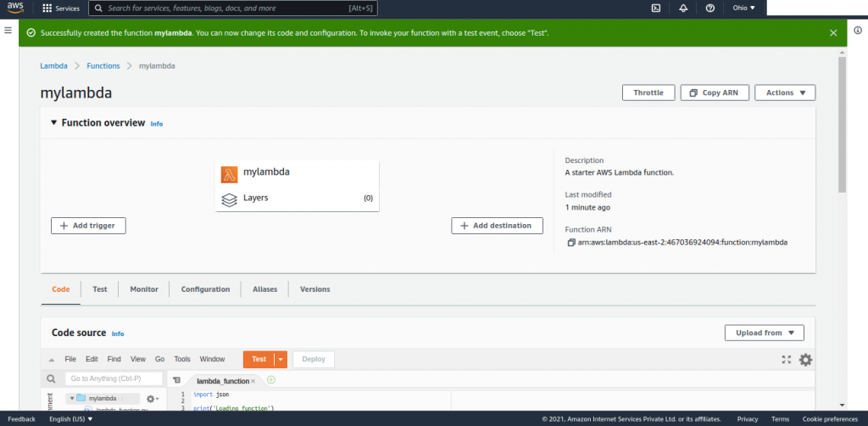868x426 pixels.
Task: Open the editor Edit menu
Action: point(92,359)
